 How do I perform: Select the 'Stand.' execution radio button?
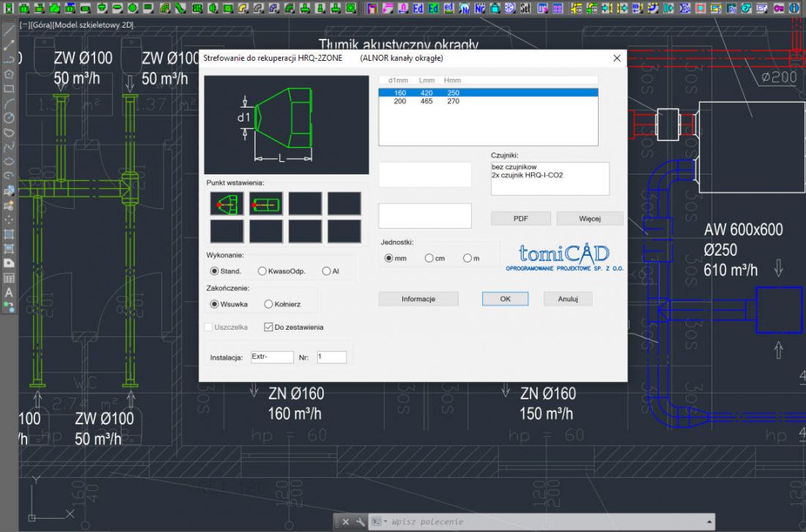click(x=215, y=271)
